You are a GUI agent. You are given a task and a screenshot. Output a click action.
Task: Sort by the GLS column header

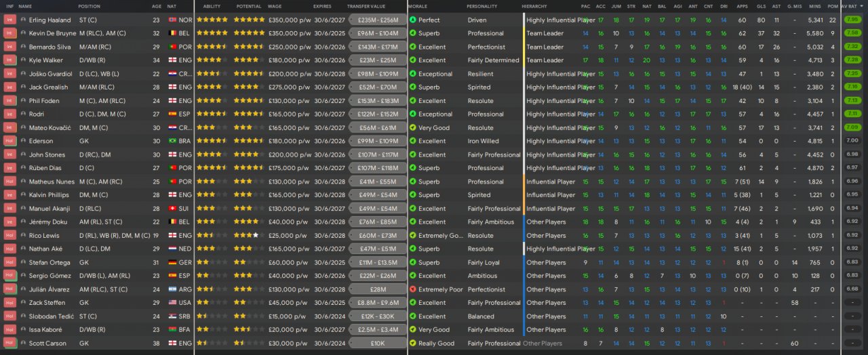pos(760,6)
